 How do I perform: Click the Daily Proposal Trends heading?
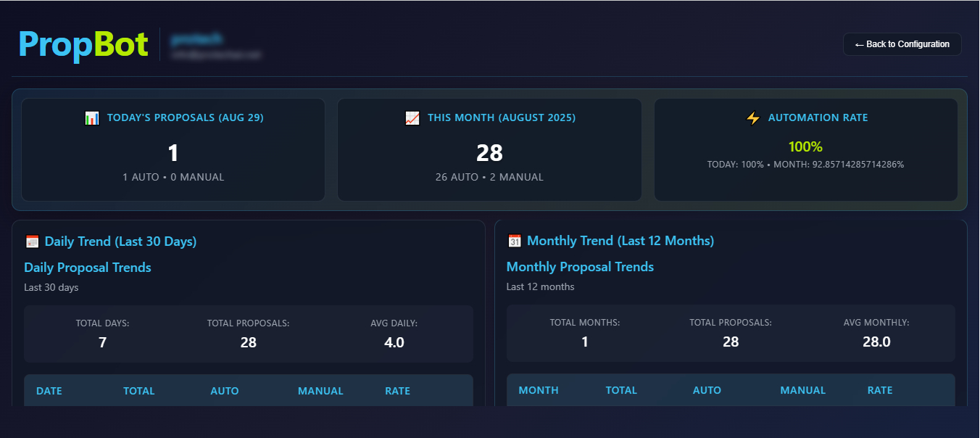(88, 268)
